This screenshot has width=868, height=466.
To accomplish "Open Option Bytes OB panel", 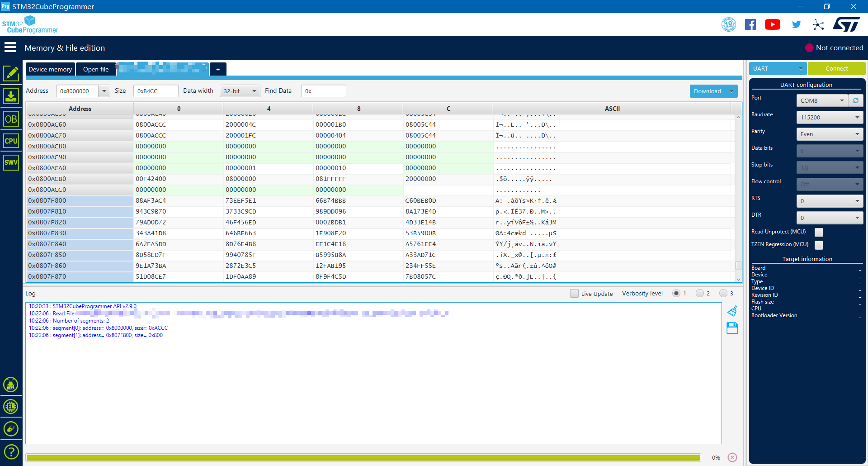I will 11,119.
